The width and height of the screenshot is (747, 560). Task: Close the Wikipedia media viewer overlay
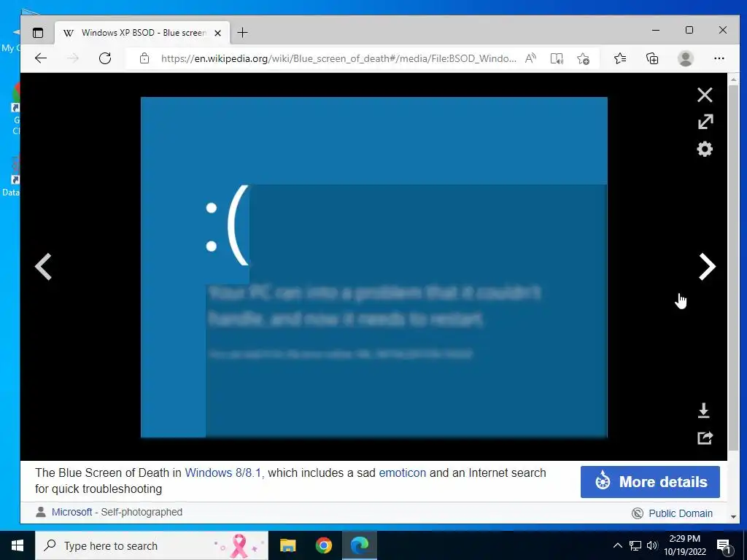(705, 95)
